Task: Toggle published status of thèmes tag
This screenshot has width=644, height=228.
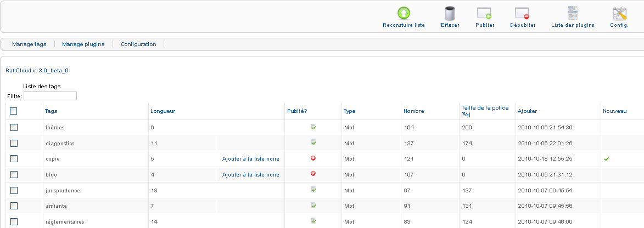Action: (x=313, y=127)
